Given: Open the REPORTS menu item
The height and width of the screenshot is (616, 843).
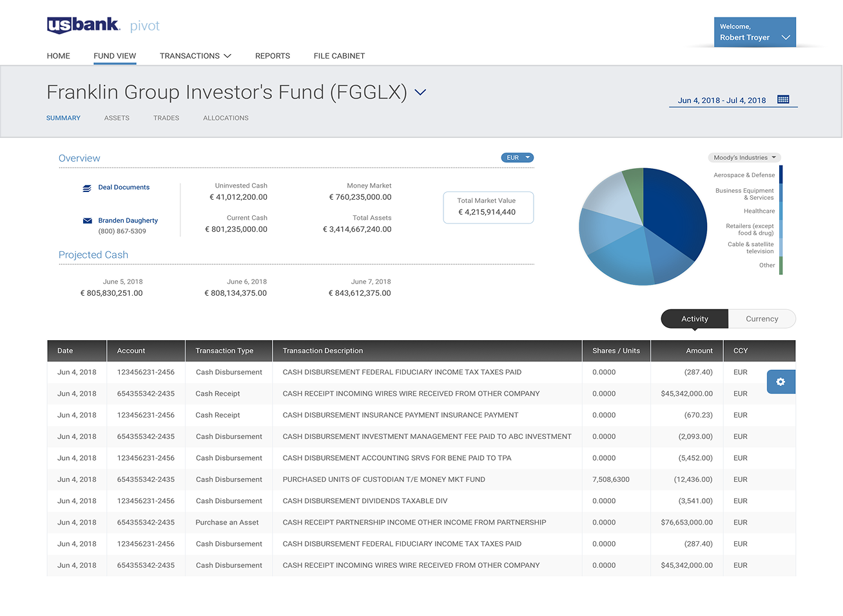Looking at the screenshot, I should 273,56.
